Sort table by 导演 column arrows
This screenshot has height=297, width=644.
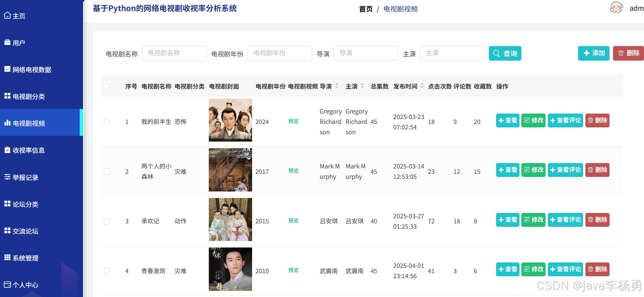click(337, 86)
